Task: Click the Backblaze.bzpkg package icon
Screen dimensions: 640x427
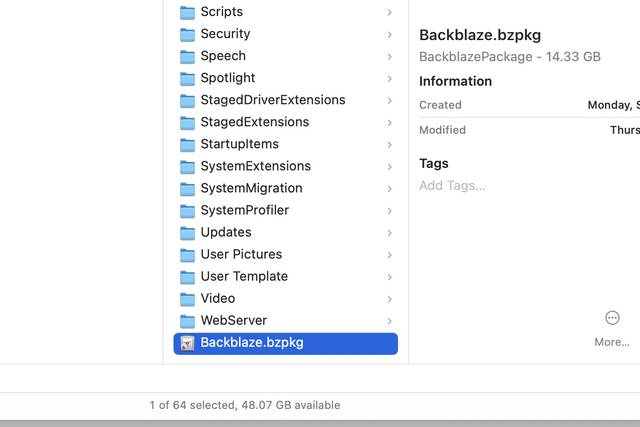Action: [187, 343]
